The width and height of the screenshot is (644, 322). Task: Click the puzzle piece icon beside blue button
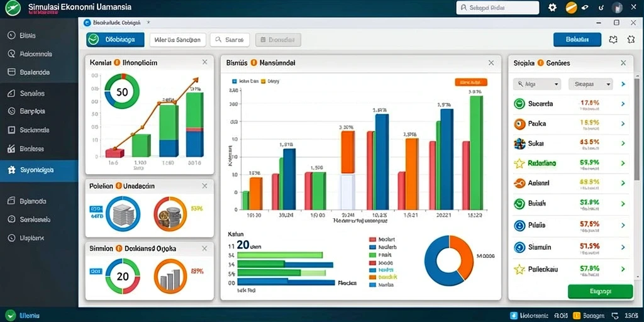pos(613,40)
